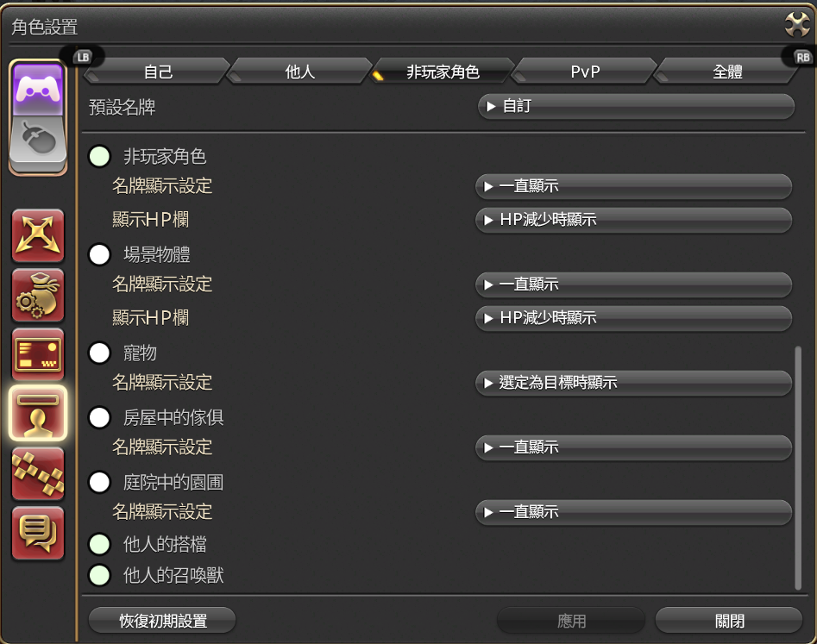Open the 選定為目標時顯示 pet dropdown
This screenshot has height=644, width=817.
[633, 382]
